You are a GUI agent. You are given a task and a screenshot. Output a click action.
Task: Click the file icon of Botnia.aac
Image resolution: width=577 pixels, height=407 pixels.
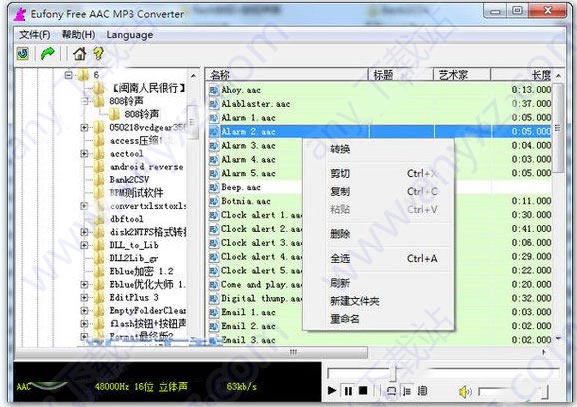[214, 202]
